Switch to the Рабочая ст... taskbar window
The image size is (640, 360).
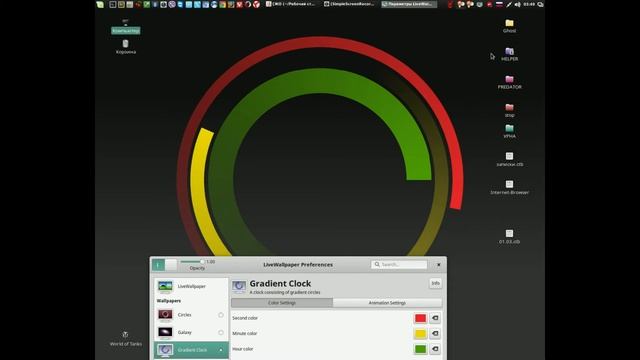291,4
